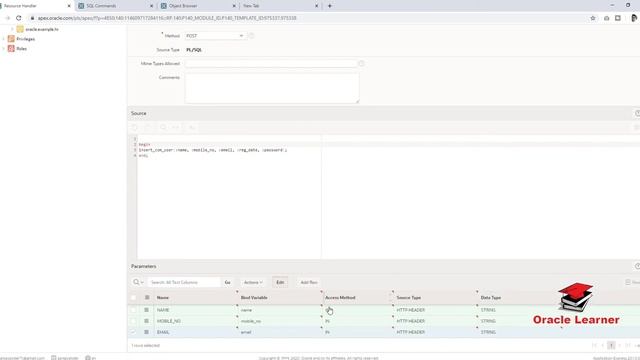Click the Source region help icon
This screenshot has height=360, width=640.
click(x=637, y=113)
